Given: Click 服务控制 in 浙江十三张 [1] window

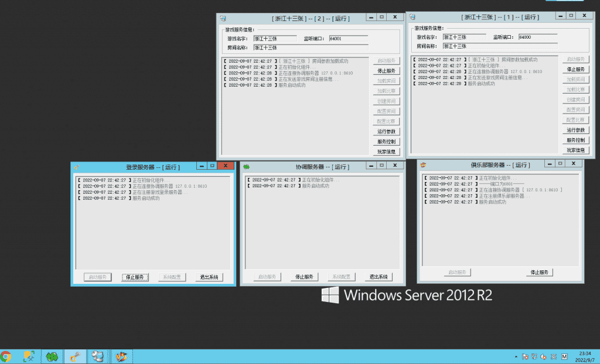Looking at the screenshot, I should (x=575, y=140).
